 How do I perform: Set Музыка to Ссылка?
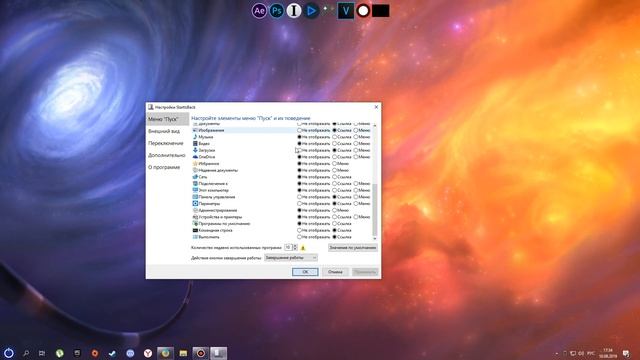[335, 137]
